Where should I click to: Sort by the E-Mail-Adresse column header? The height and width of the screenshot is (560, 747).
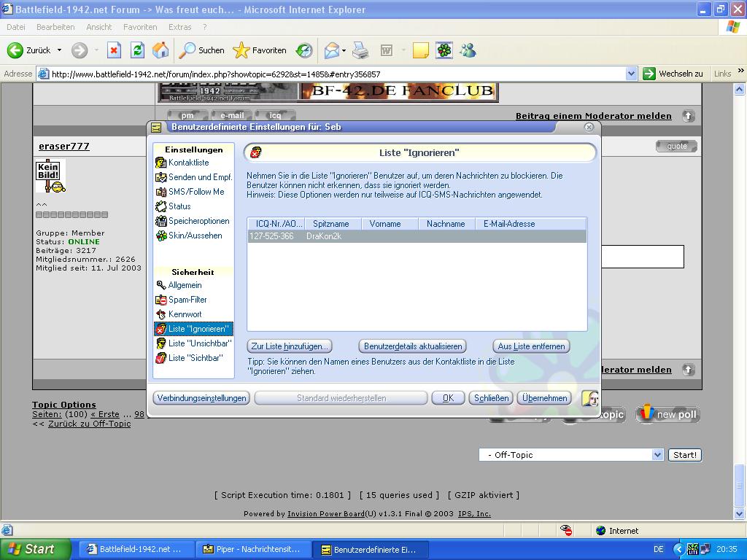[531, 224]
